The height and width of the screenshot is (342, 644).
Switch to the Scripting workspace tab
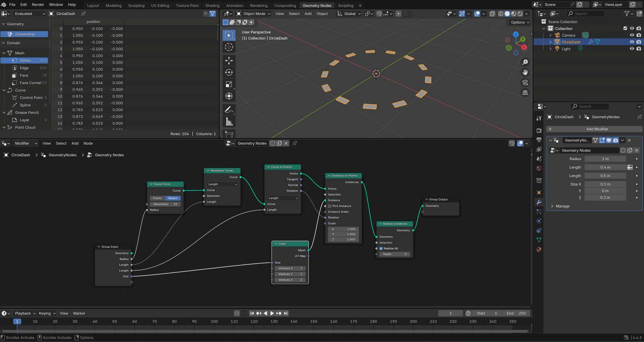click(345, 6)
